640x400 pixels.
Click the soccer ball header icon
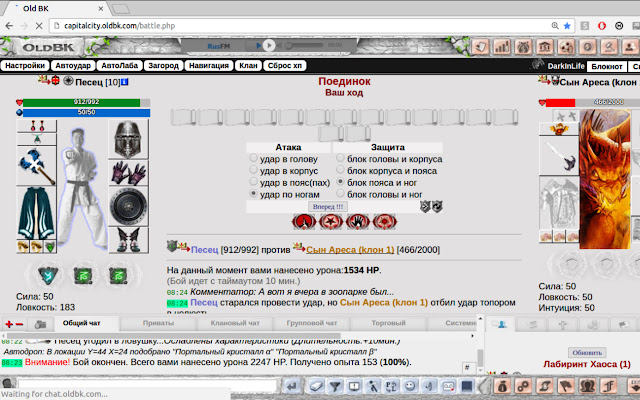click(566, 47)
